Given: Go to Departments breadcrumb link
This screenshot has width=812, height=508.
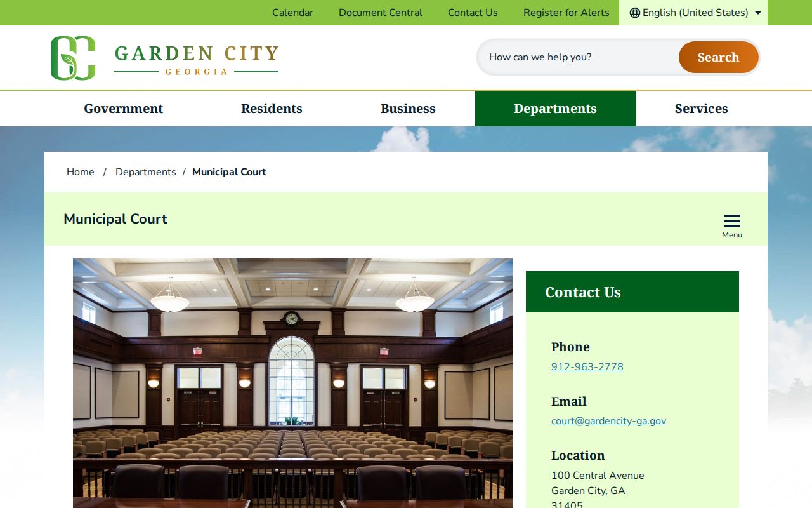Looking at the screenshot, I should pyautogui.click(x=146, y=172).
